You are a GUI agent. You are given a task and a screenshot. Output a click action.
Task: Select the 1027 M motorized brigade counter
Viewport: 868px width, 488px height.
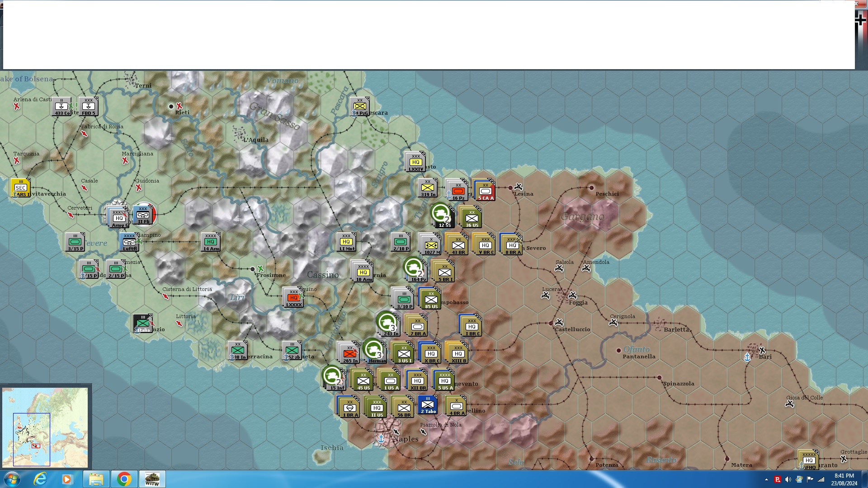[x=431, y=244]
